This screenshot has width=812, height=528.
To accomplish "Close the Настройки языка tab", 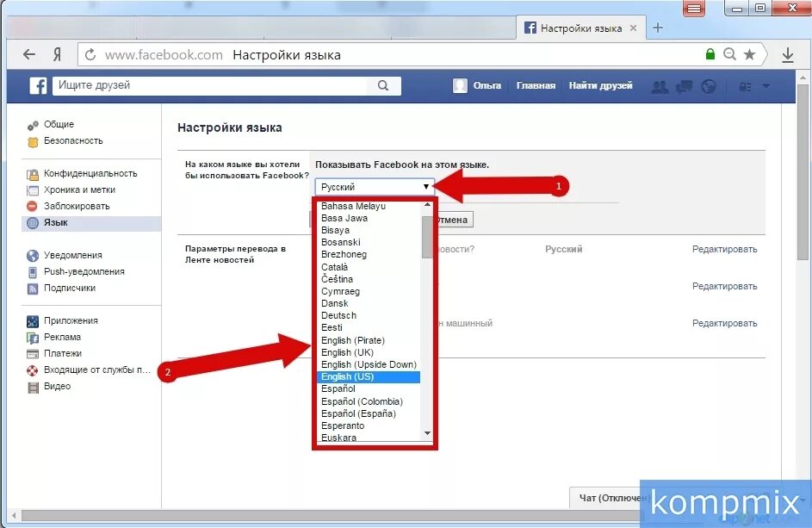I will (634, 28).
